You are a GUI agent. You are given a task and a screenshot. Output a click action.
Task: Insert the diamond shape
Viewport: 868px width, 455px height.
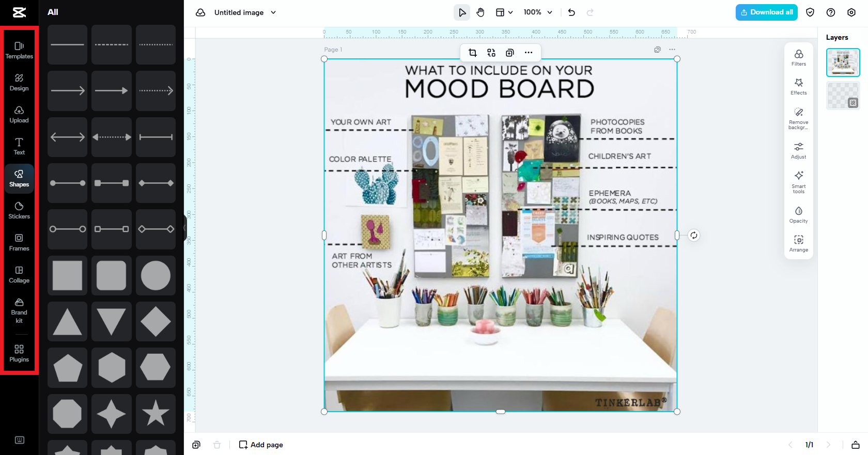pyautogui.click(x=156, y=322)
